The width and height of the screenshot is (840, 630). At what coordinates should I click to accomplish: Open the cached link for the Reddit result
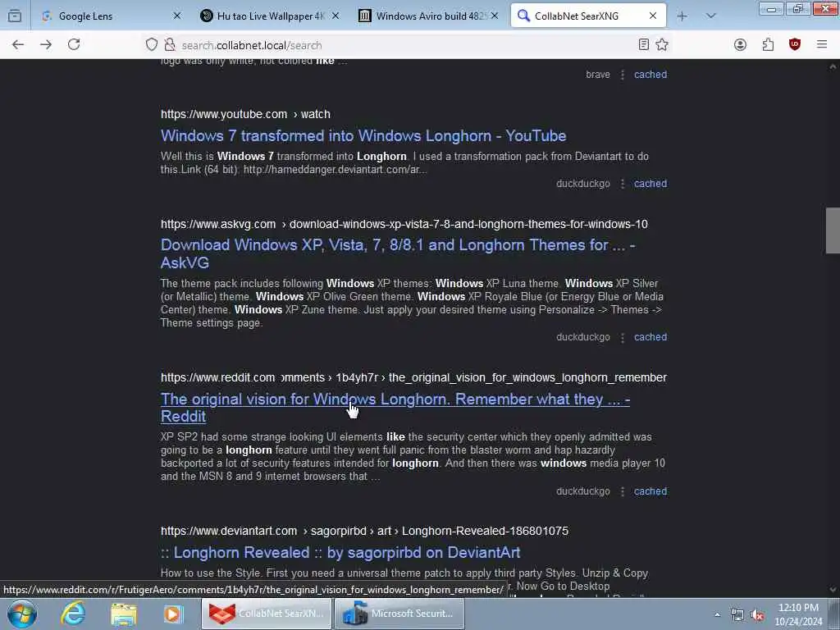pyautogui.click(x=651, y=491)
